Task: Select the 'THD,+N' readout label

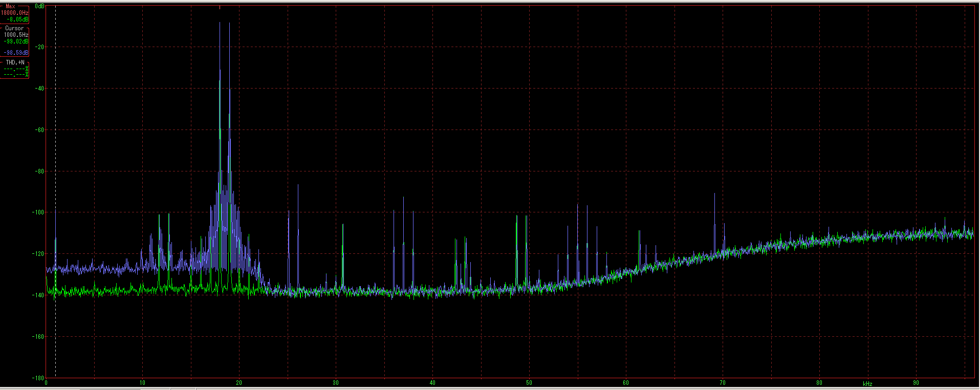Action: pyautogui.click(x=15, y=62)
